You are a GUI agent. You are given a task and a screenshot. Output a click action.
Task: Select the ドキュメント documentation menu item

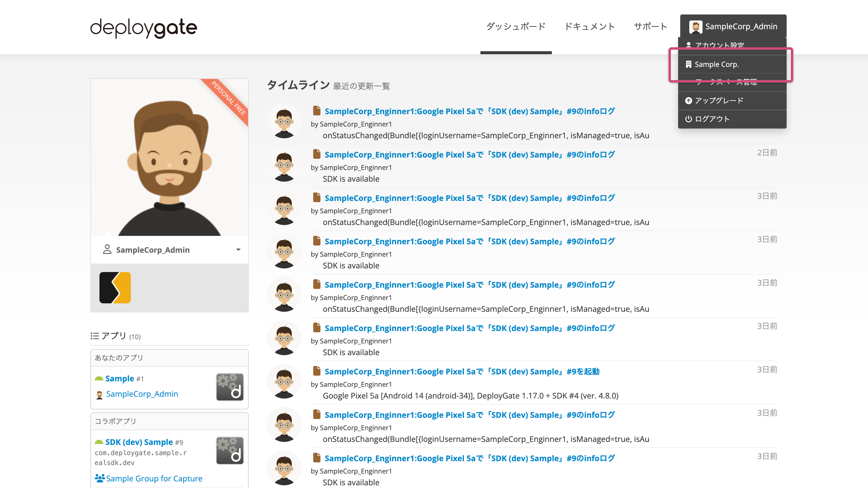point(590,27)
